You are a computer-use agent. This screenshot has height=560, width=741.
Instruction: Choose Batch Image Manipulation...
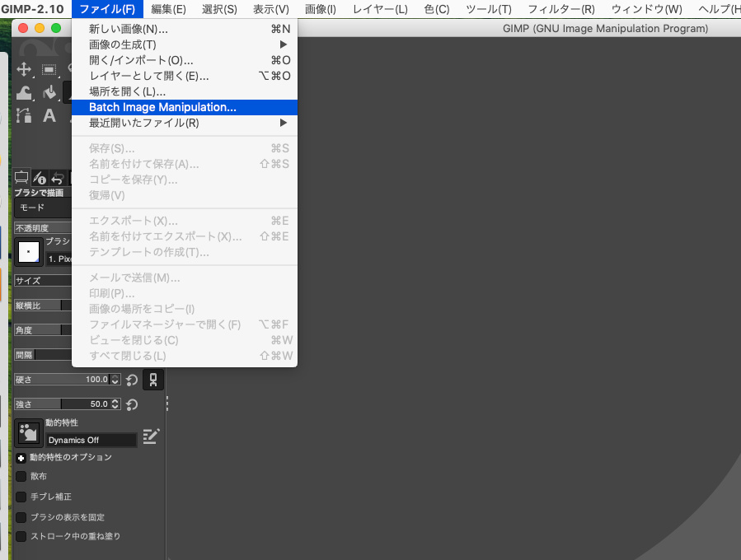tap(185, 107)
